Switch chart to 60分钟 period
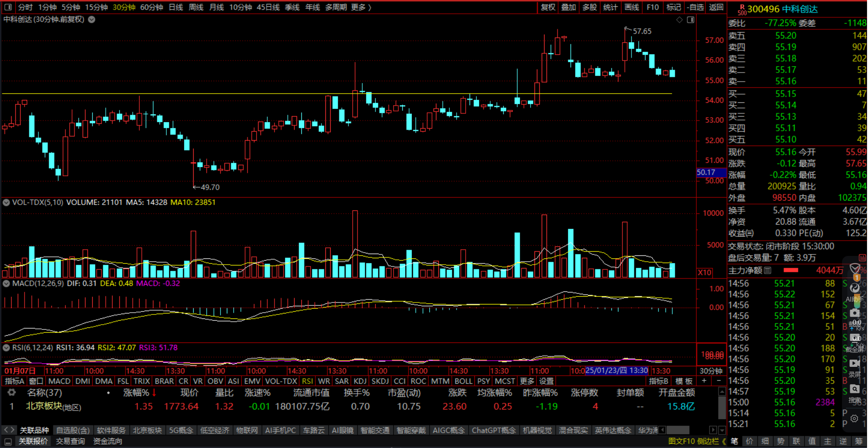Screen dimensions: 868x448 point(151,7)
